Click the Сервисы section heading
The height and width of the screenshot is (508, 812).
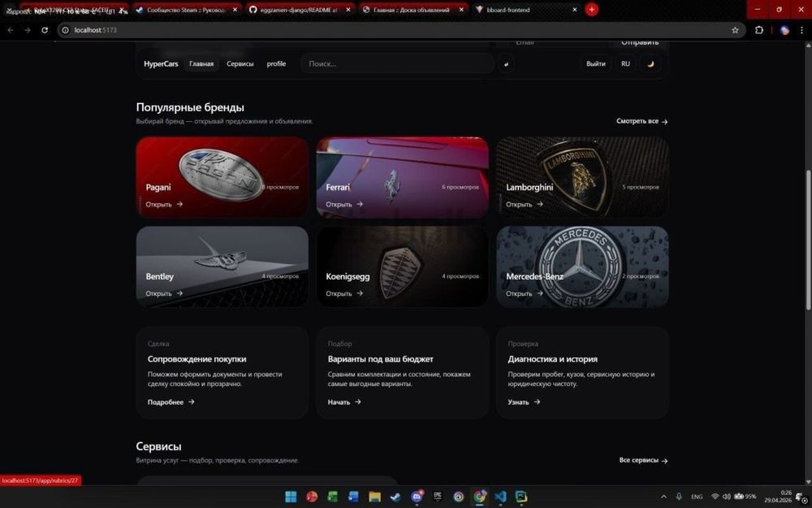158,446
